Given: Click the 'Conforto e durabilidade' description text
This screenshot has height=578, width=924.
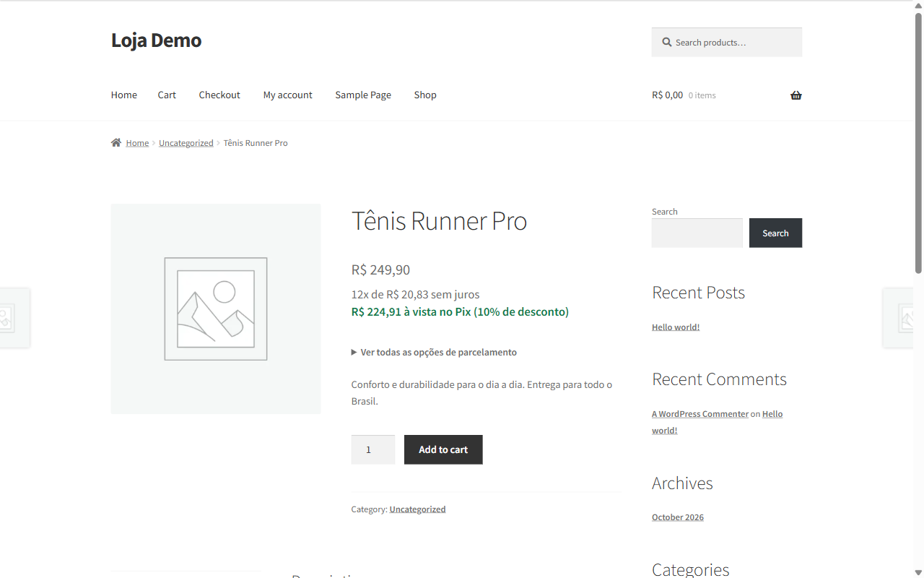Looking at the screenshot, I should [481, 393].
